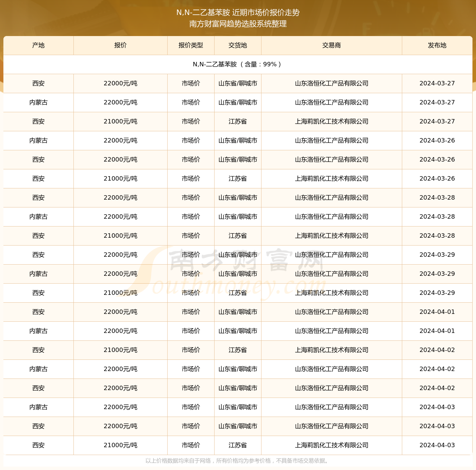Click the 交易商 column header
This screenshot has width=476, height=470.
(331, 45)
